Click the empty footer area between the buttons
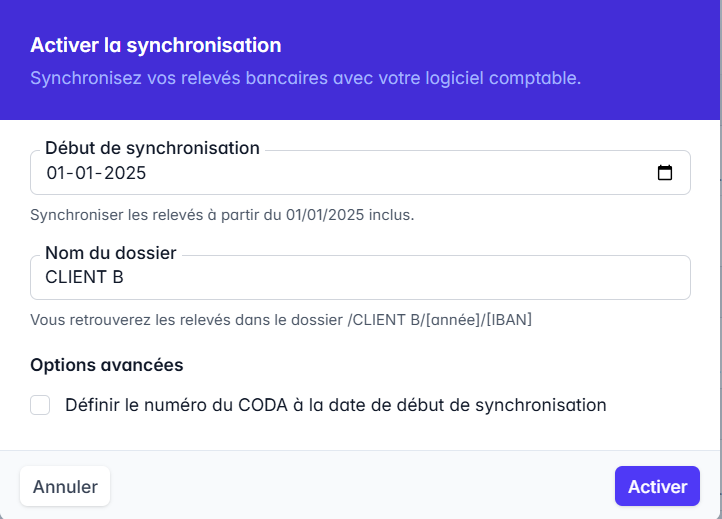The height and width of the screenshot is (519, 722). pyautogui.click(x=360, y=487)
